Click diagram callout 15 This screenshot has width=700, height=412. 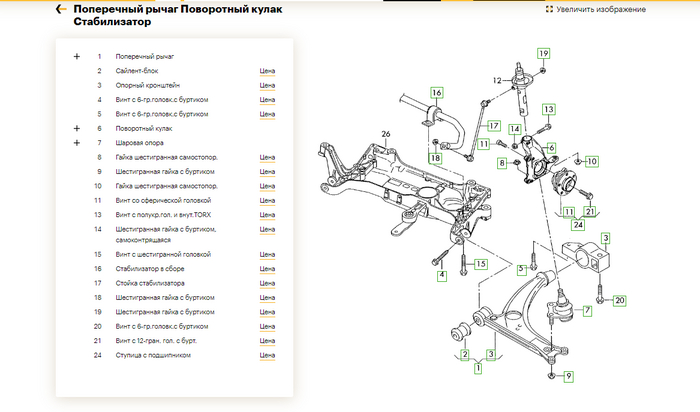tap(480, 264)
